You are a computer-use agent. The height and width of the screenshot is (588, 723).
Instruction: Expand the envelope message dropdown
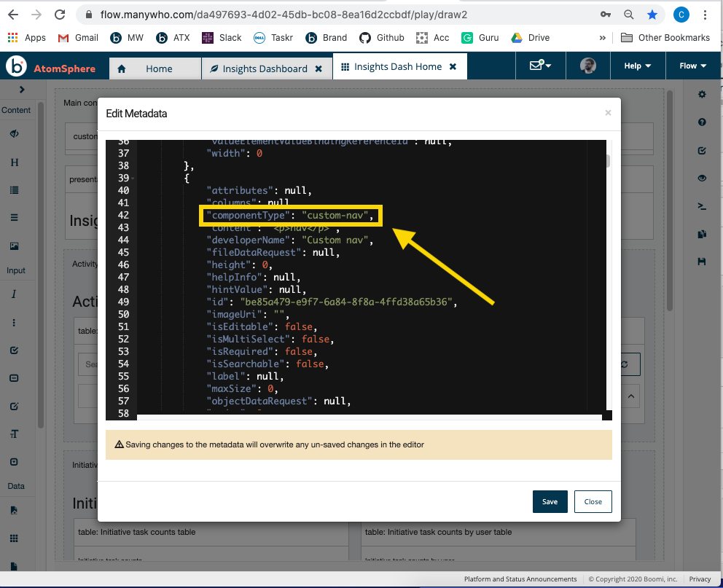pyautogui.click(x=540, y=66)
